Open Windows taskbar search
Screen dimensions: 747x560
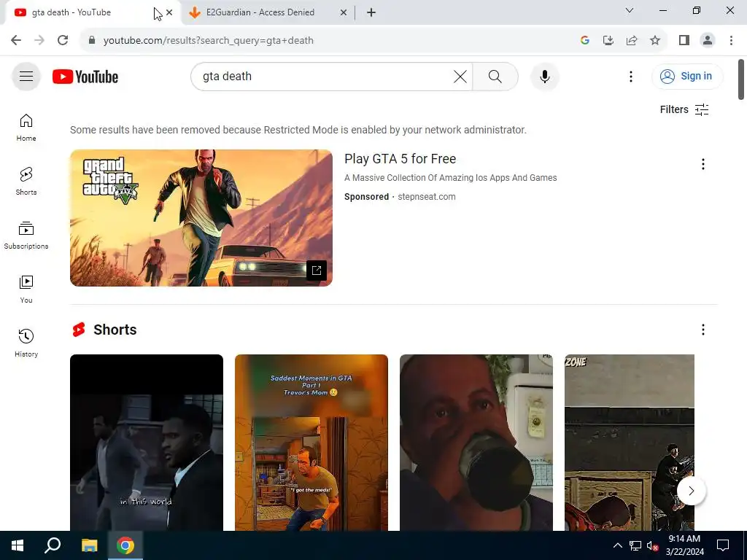[53, 545]
